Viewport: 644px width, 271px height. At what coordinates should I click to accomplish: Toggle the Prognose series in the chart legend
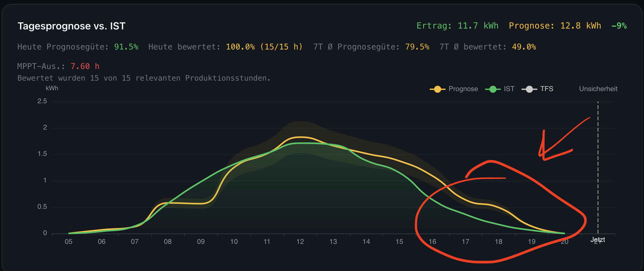(454, 89)
